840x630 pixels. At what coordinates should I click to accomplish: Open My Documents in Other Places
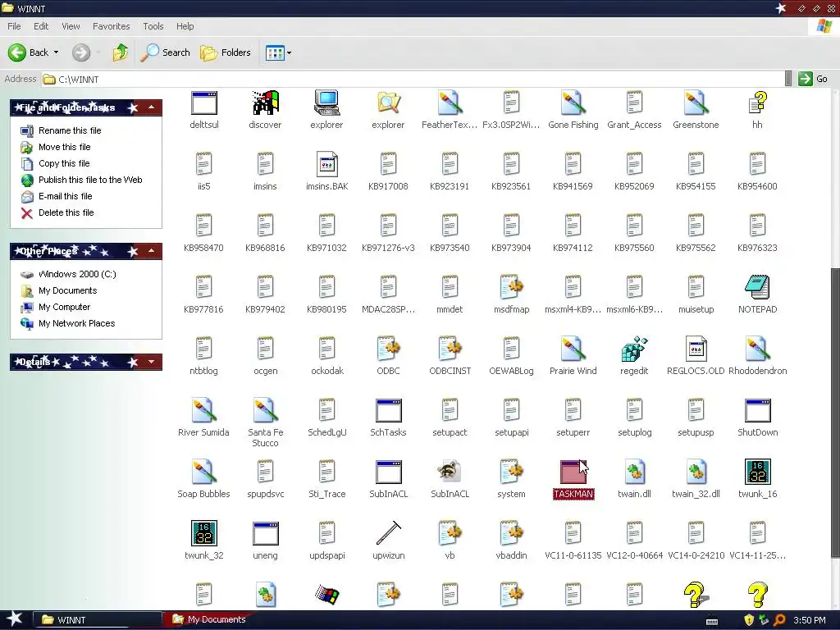(x=67, y=290)
